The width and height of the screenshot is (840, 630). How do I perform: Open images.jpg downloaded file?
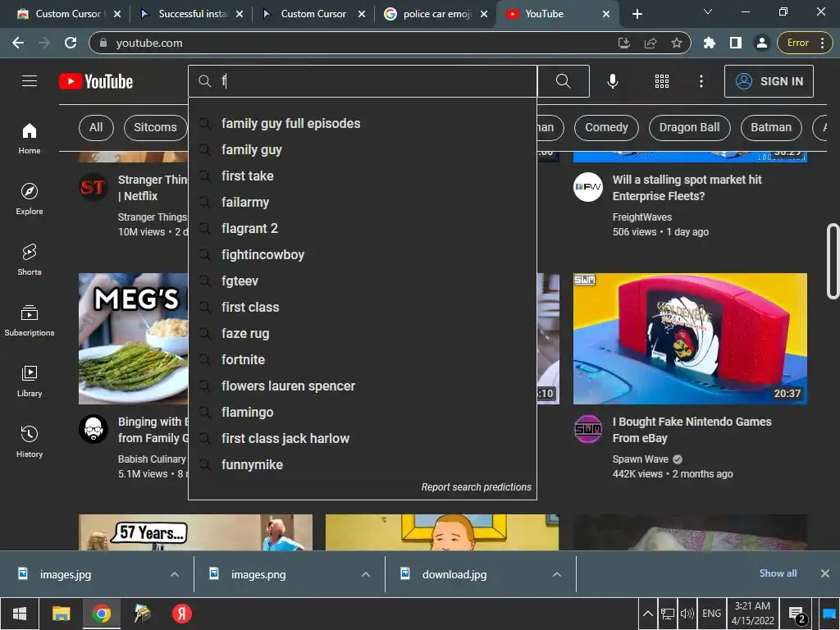(x=66, y=574)
